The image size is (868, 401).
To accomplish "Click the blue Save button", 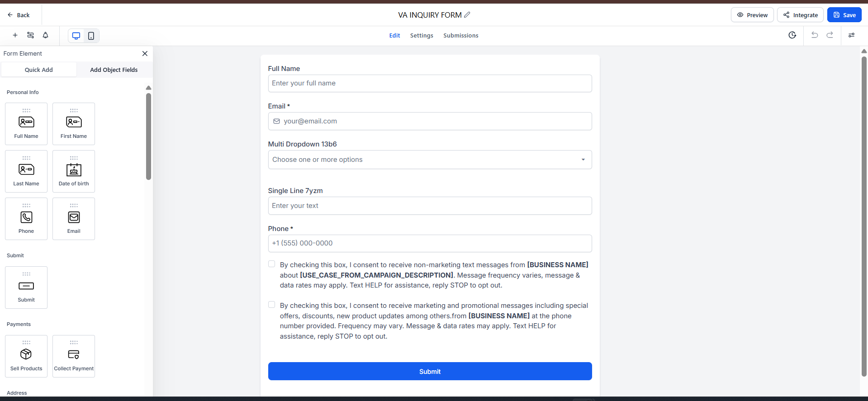I will point(844,15).
